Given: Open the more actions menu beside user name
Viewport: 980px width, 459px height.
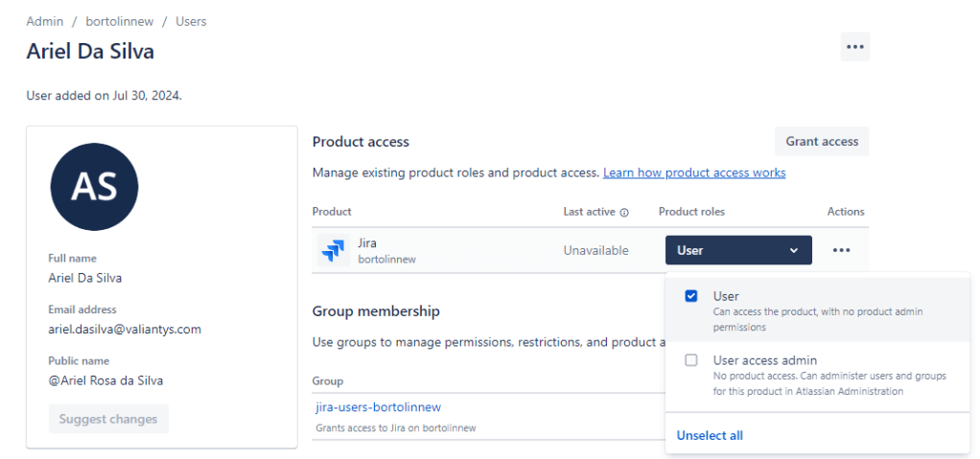Looking at the screenshot, I should [x=854, y=47].
